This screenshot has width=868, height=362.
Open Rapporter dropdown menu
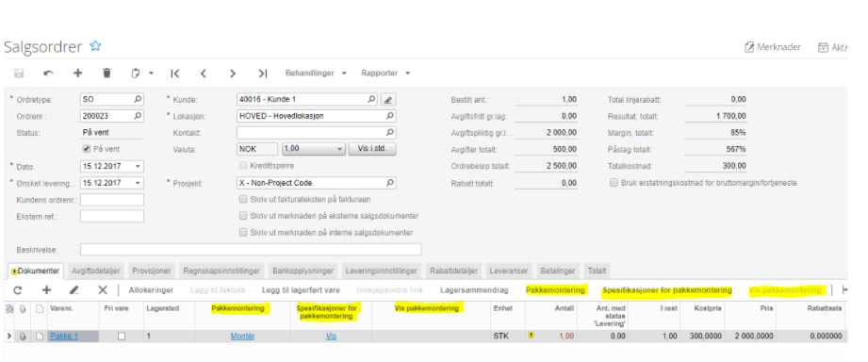385,74
